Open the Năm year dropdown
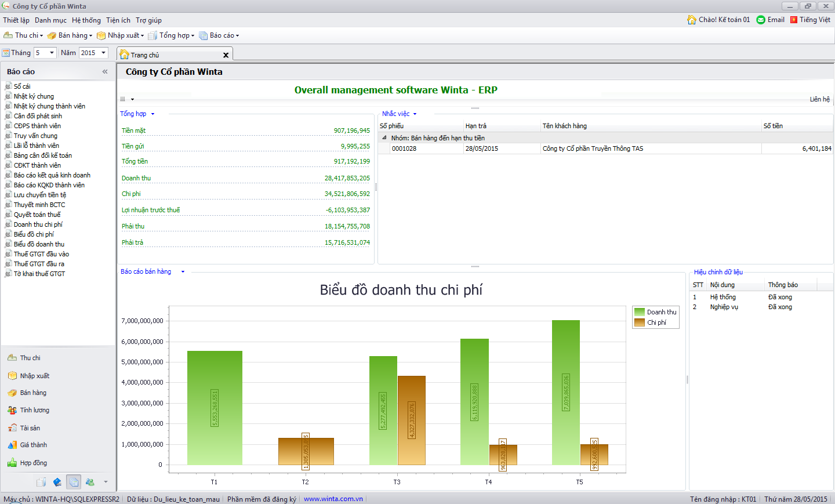The height and width of the screenshot is (504, 835). [x=104, y=53]
